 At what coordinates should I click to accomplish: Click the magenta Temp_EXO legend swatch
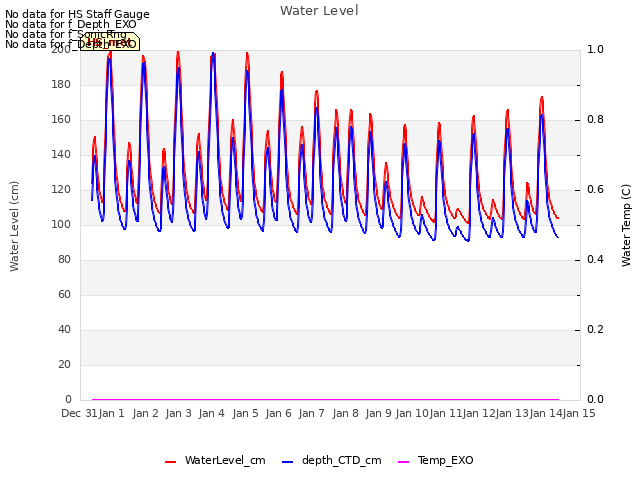pos(403,462)
